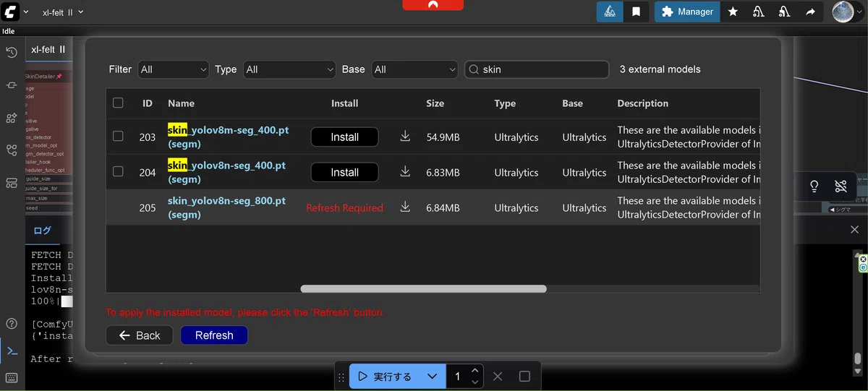Click the cancel X next to run button

click(x=498, y=377)
